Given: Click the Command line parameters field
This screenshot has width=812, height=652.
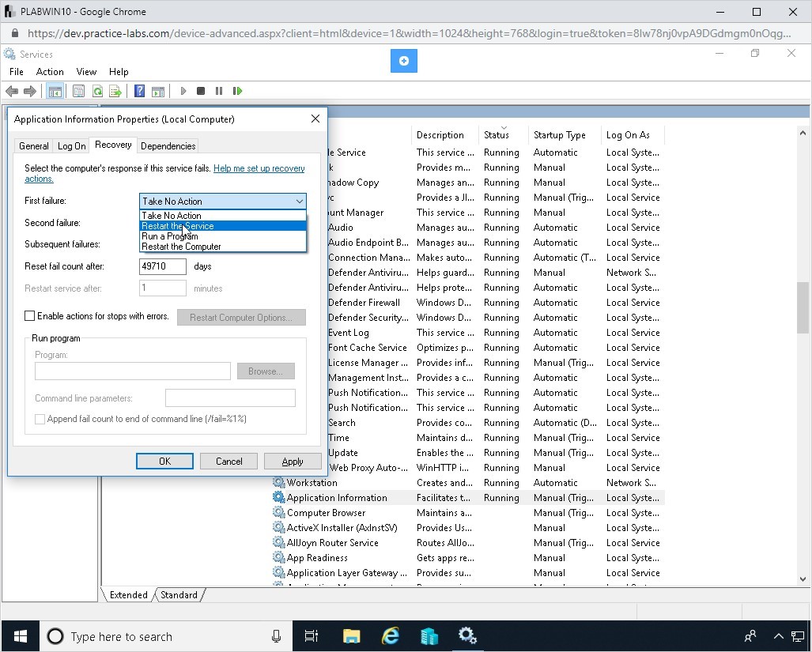Looking at the screenshot, I should 230,398.
